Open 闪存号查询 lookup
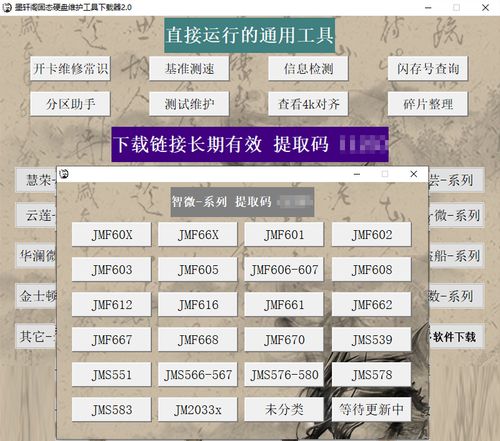The height and width of the screenshot is (441, 500). (x=428, y=68)
